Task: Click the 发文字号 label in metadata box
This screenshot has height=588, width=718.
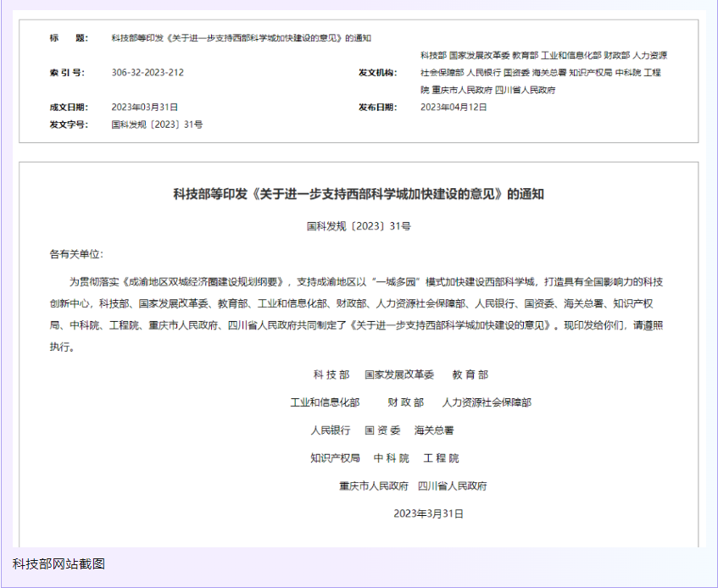Action: click(x=69, y=125)
